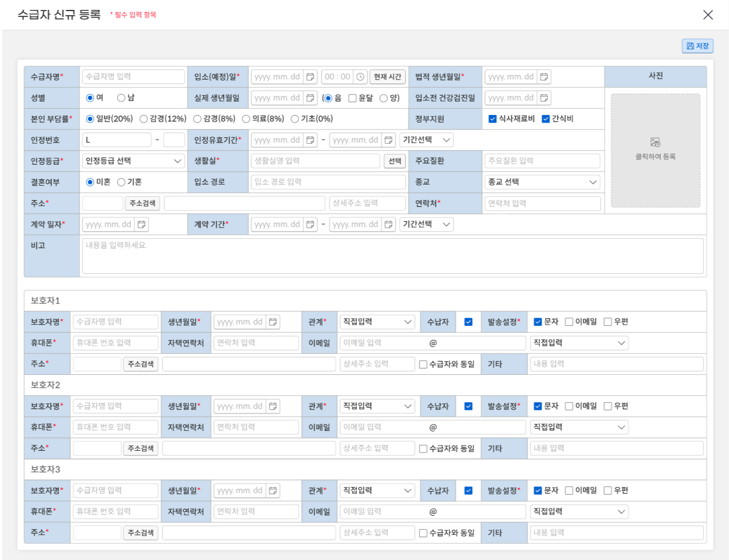Image resolution: width=729 pixels, height=560 pixels.
Task: Click the recipient 연락처 input field
Action: (x=543, y=203)
